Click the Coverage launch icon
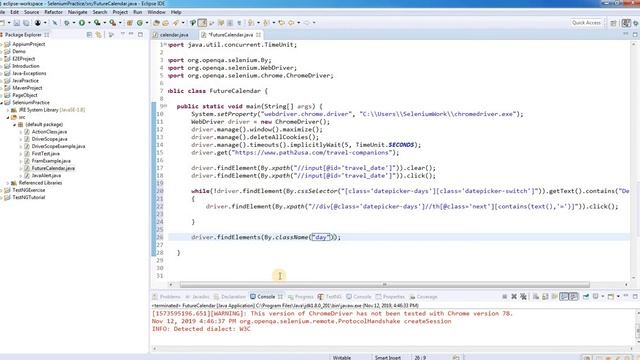 (x=97, y=23)
